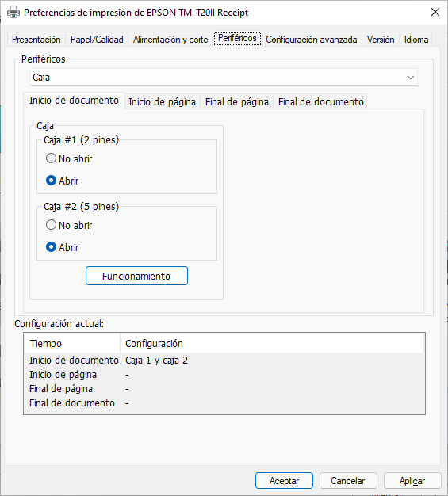Click the Funcionamiento button
Screen dimensions: 448x496
click(x=136, y=276)
